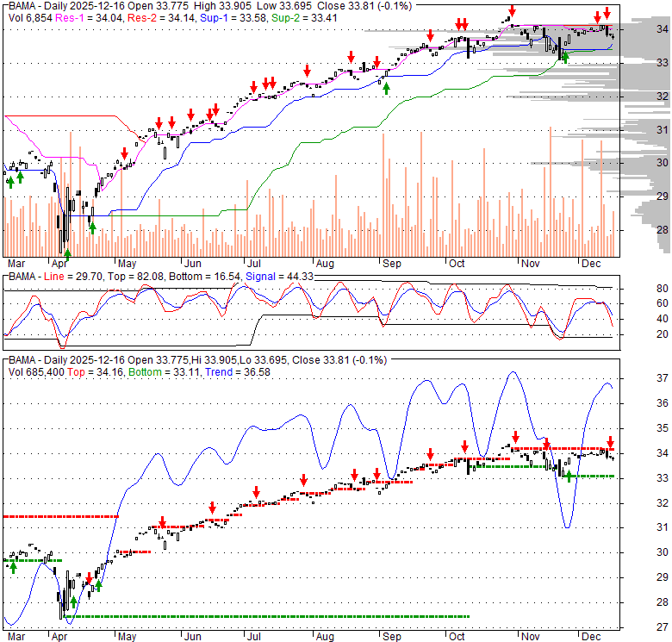The image size is (672, 642).
Task: Click Low 33.695 in top chart header
Action: tap(285, 6)
